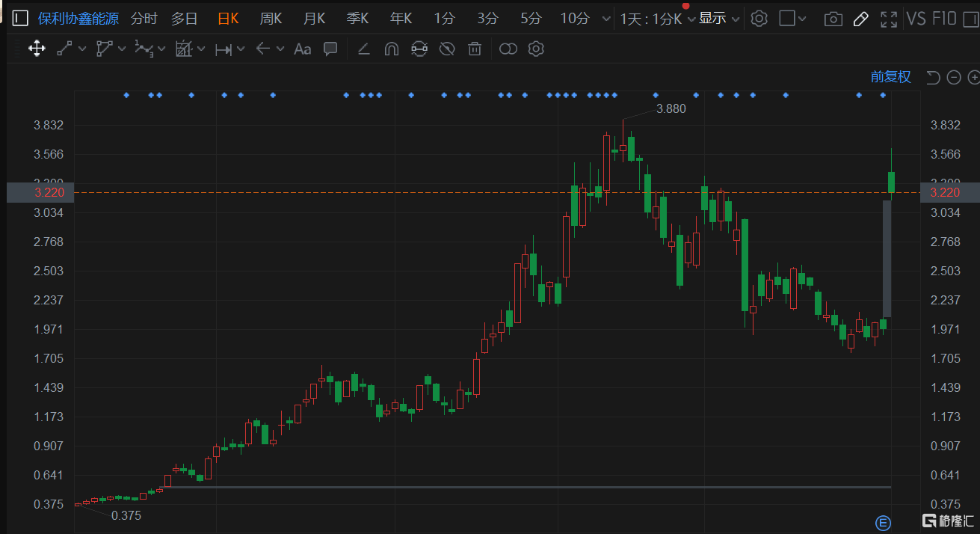980x534 pixels.
Task: Expand the line drawing tool options arrow
Action: pos(81,49)
